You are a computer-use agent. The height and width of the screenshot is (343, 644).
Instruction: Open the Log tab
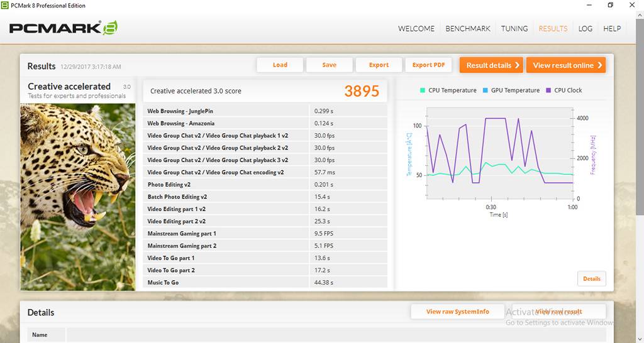pyautogui.click(x=585, y=28)
